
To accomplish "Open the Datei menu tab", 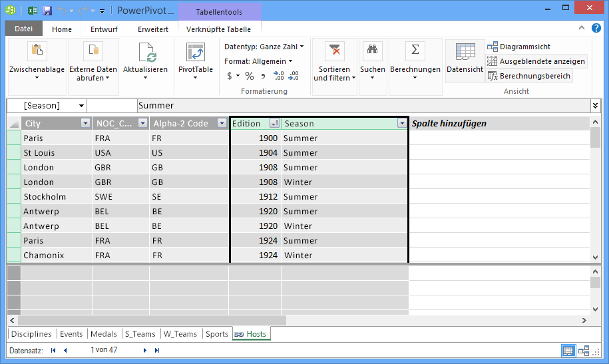I will point(24,29).
